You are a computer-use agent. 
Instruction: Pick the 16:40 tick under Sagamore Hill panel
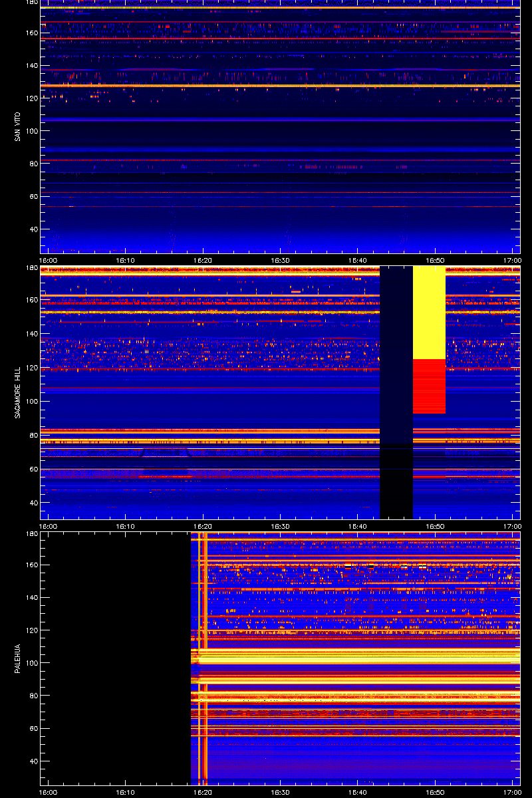point(358,527)
